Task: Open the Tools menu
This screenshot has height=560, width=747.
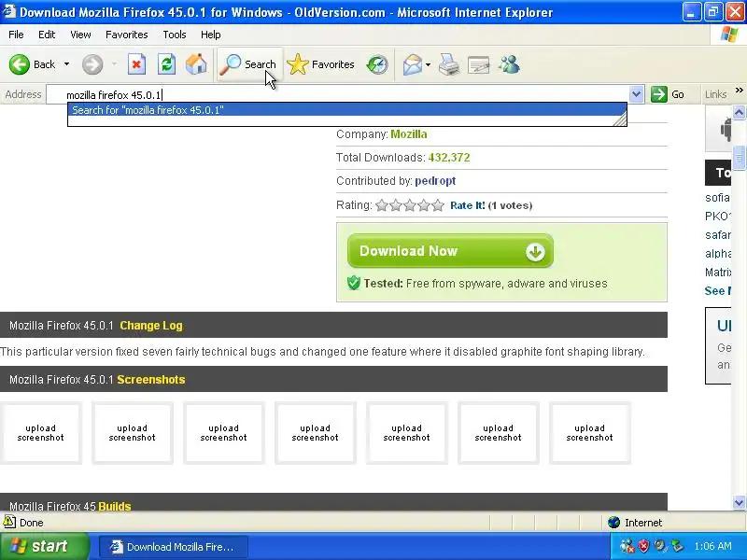Action: click(x=175, y=35)
